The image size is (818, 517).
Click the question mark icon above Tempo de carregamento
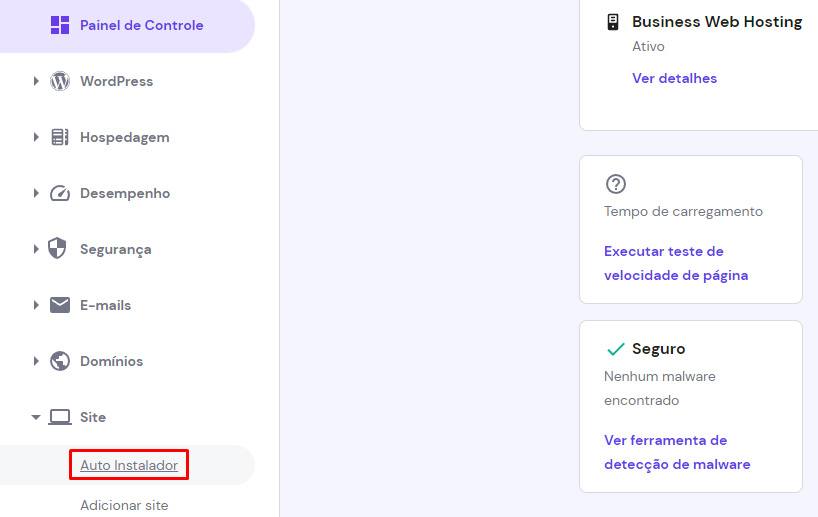[616, 184]
